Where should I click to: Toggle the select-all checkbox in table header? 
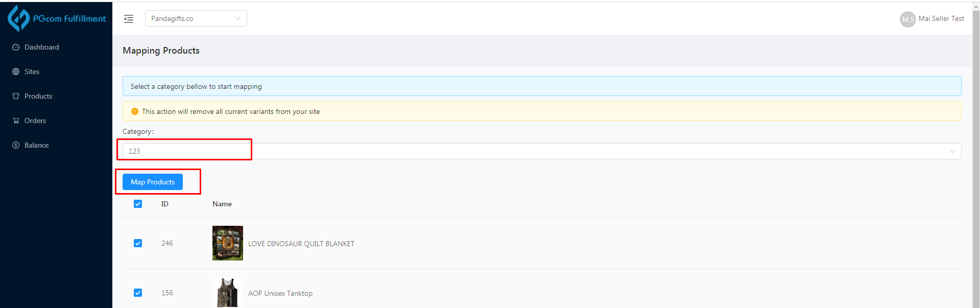(x=138, y=204)
